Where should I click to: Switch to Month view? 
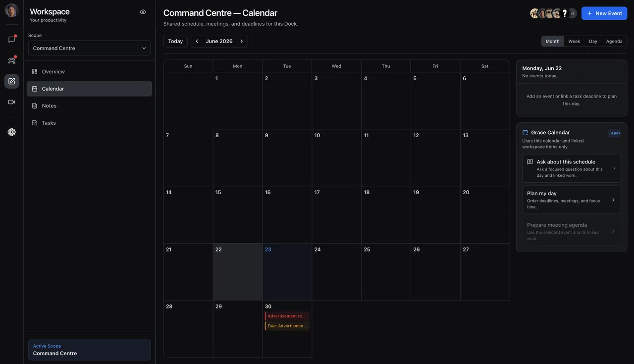pos(552,41)
